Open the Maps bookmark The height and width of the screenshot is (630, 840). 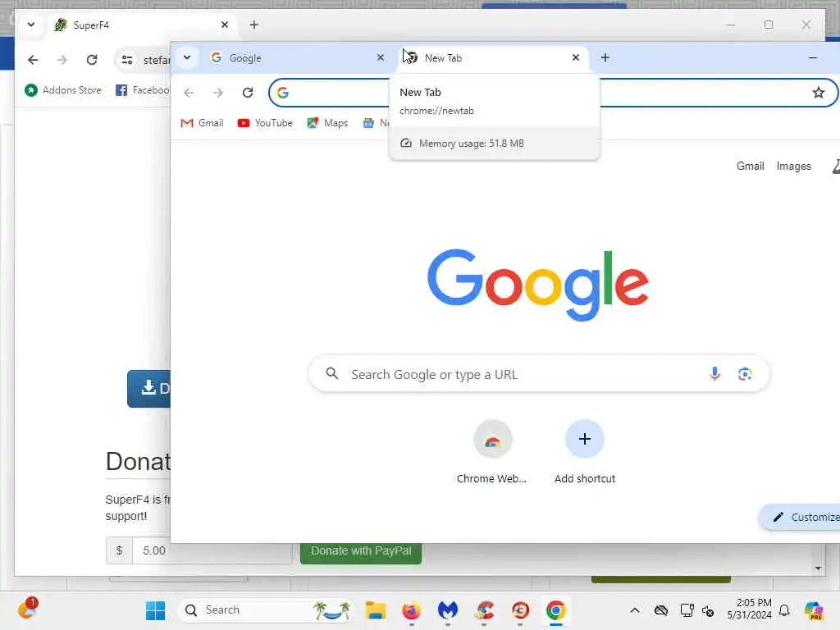(327, 123)
